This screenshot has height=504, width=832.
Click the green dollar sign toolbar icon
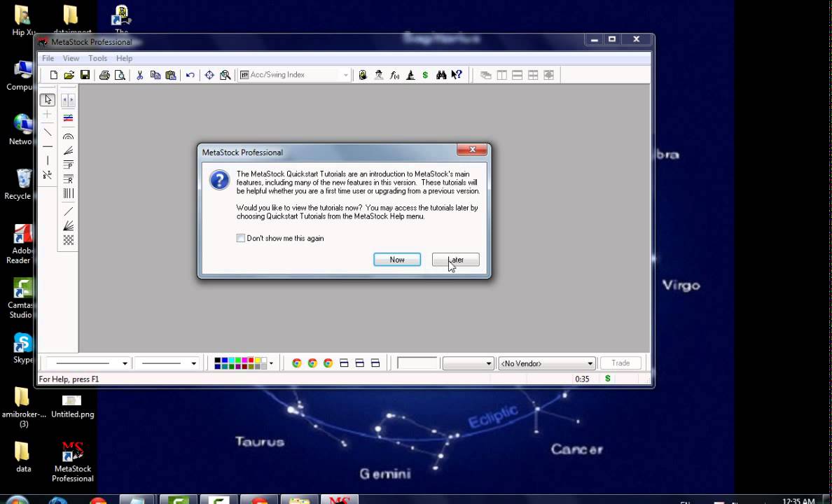(425, 76)
